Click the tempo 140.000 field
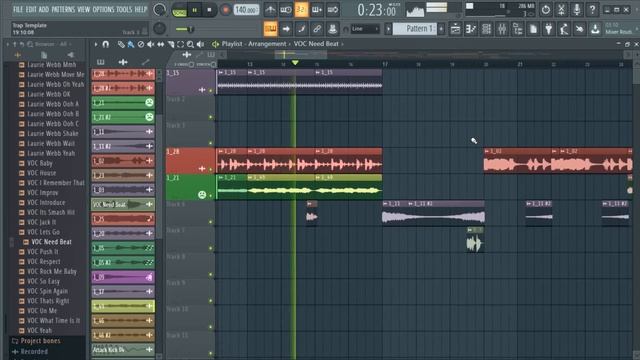This screenshot has width=640, height=360. [x=246, y=9]
